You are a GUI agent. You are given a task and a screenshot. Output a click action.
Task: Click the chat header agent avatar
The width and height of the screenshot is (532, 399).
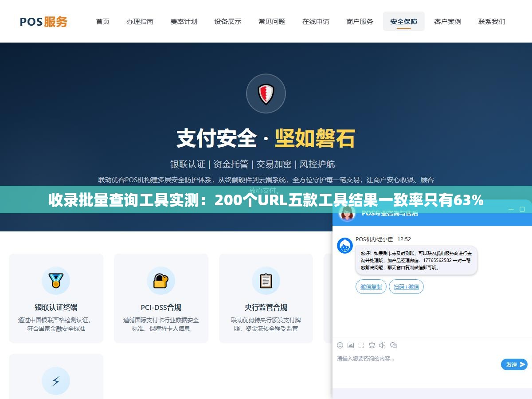pyautogui.click(x=347, y=213)
